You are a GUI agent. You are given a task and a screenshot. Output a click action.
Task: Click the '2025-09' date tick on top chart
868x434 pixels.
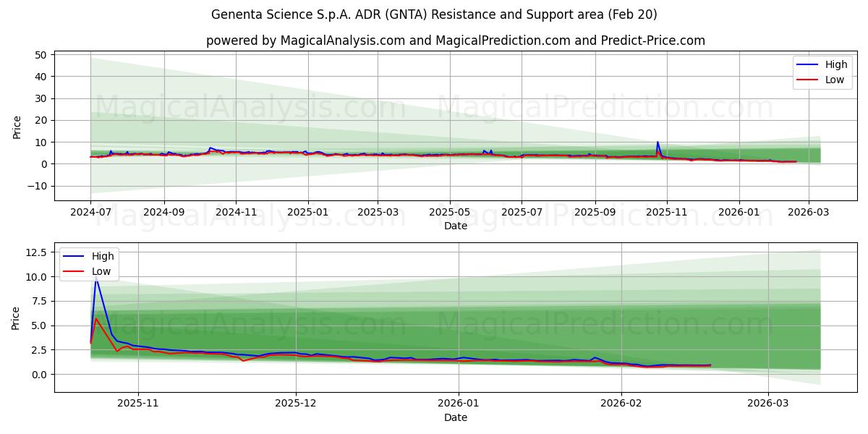pos(596,213)
